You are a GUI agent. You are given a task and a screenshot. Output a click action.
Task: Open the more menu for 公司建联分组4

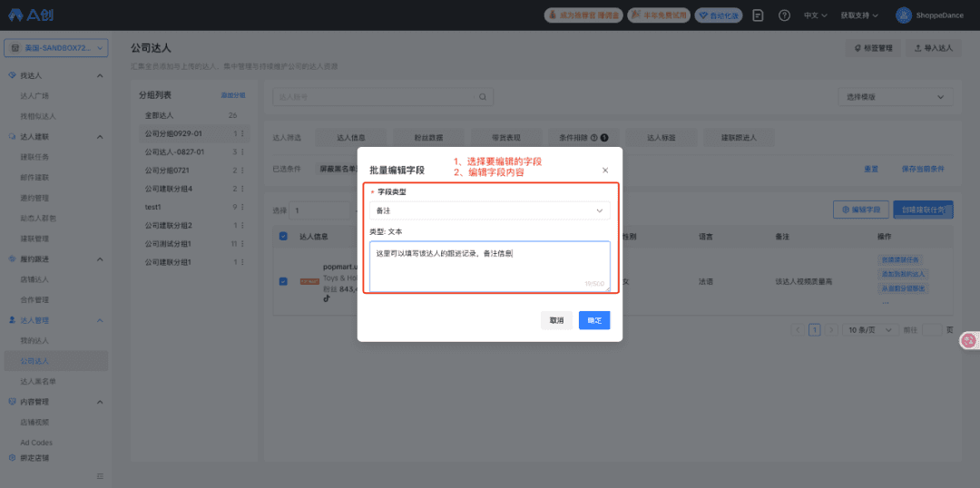tap(242, 189)
